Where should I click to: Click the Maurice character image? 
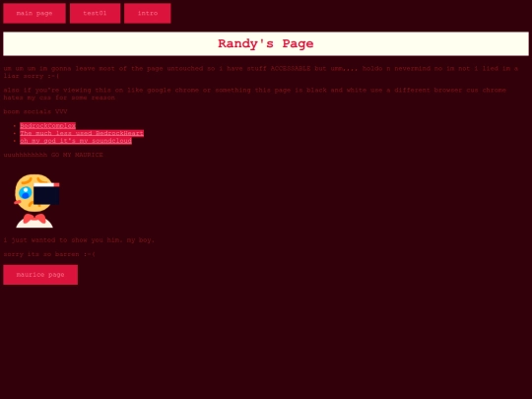coord(36,201)
